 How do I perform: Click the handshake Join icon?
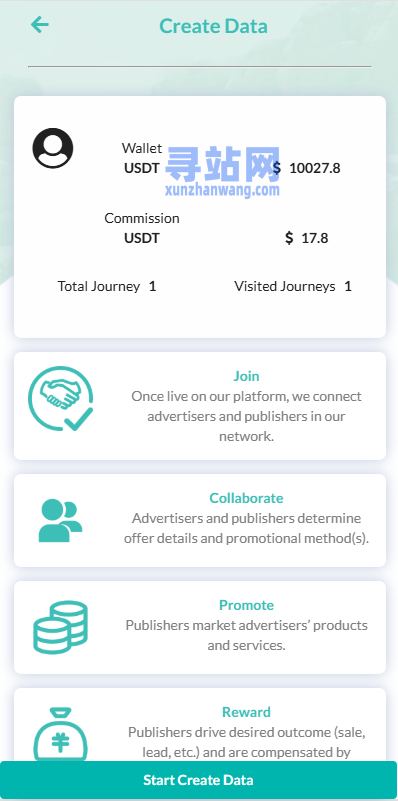61,398
